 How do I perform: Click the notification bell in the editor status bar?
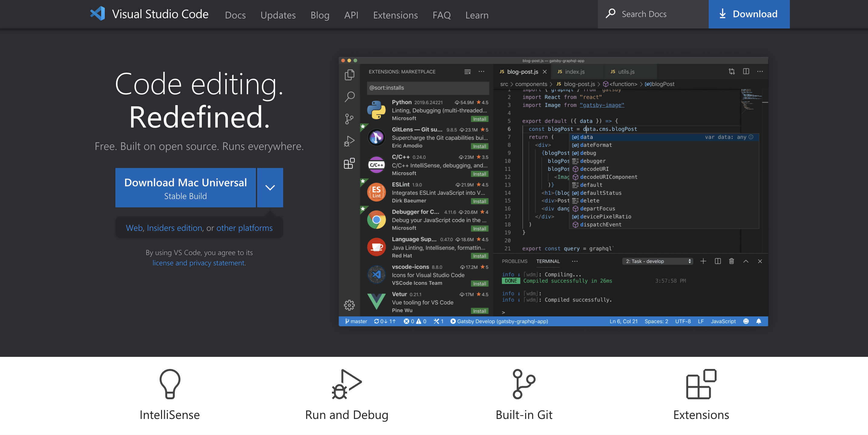coord(758,321)
